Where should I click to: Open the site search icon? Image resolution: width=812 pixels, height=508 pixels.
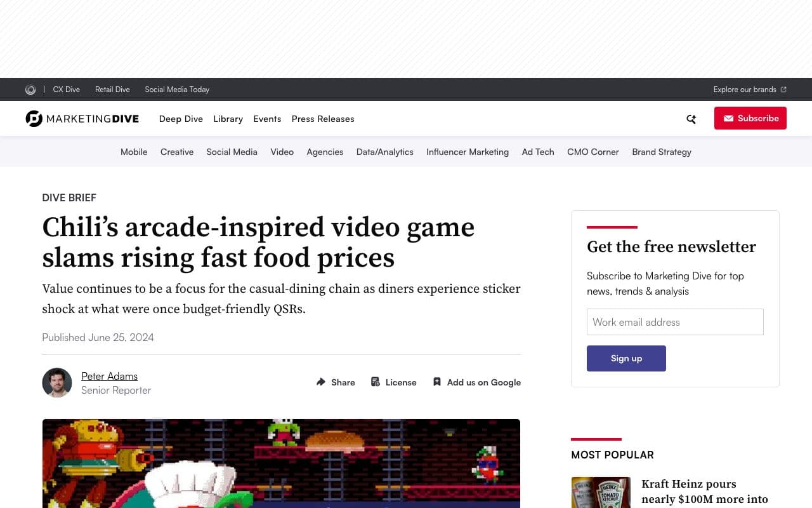tap(691, 119)
